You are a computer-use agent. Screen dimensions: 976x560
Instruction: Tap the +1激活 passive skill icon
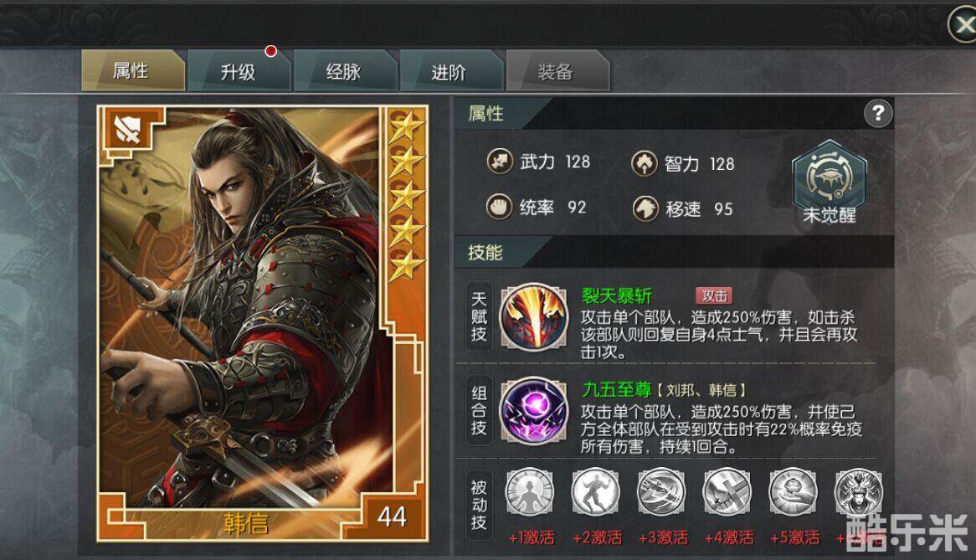pyautogui.click(x=530, y=492)
